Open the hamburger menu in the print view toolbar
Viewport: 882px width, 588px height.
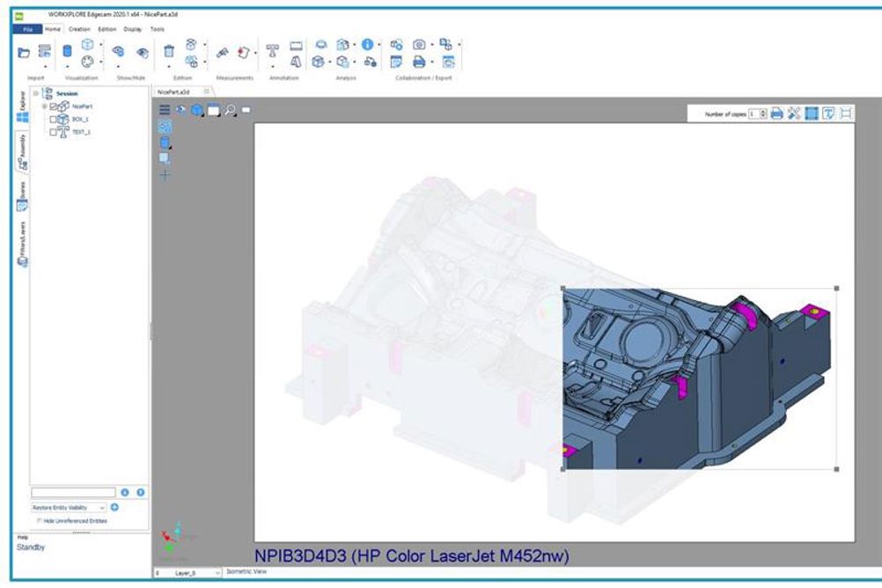(165, 110)
